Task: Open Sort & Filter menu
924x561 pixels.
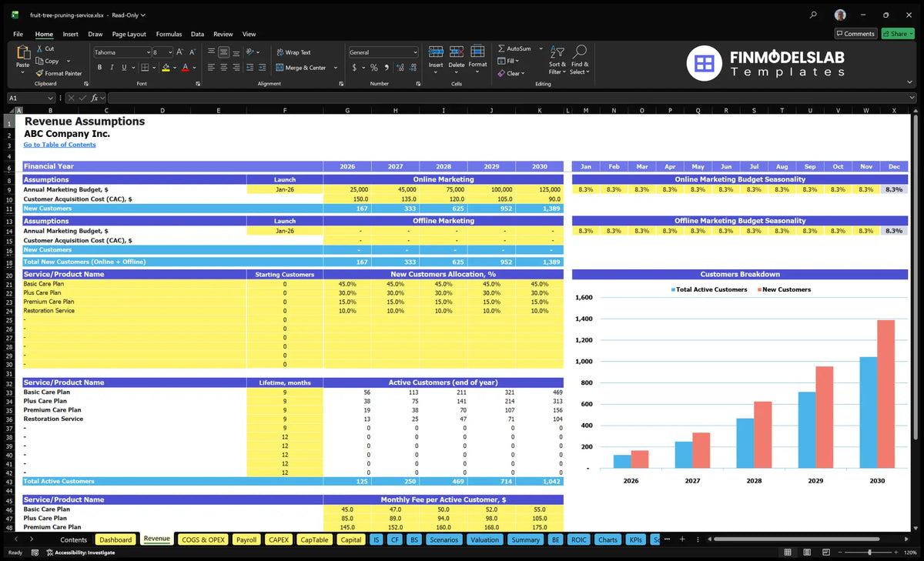Action: point(557,58)
